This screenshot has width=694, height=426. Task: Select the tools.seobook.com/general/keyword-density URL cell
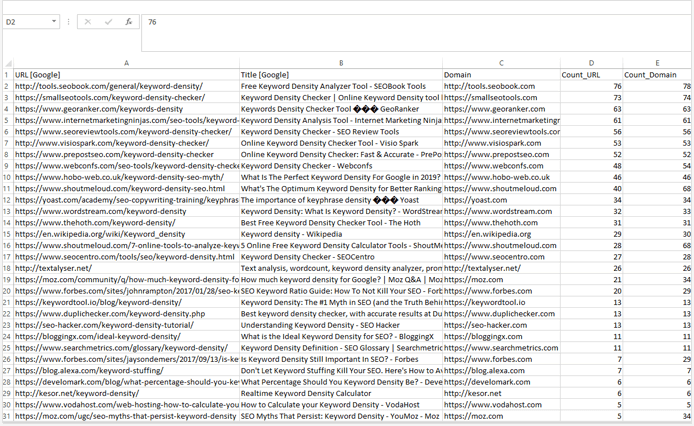[127, 86]
